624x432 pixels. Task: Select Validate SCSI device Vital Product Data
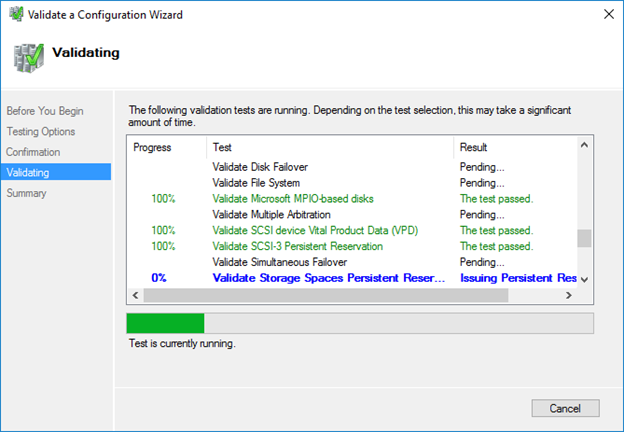tap(352, 230)
